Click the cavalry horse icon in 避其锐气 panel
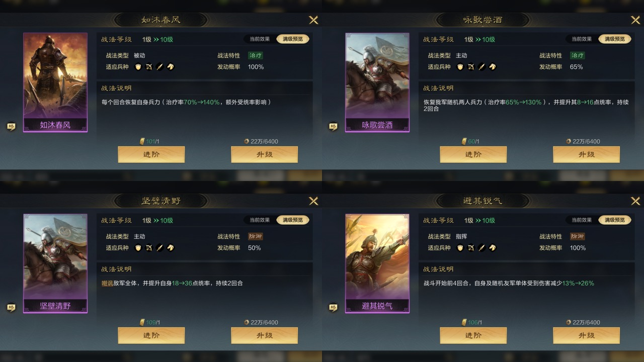This screenshot has width=644, height=362. 493,248
